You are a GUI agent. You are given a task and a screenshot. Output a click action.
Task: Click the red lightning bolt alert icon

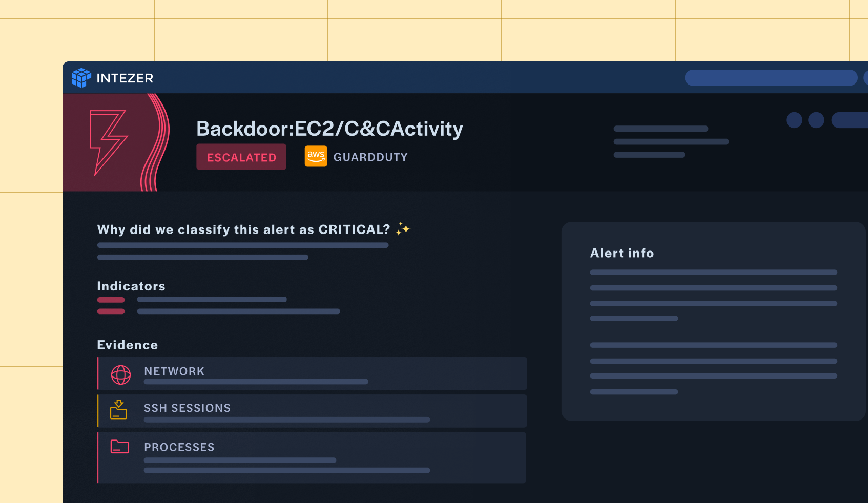(108, 142)
